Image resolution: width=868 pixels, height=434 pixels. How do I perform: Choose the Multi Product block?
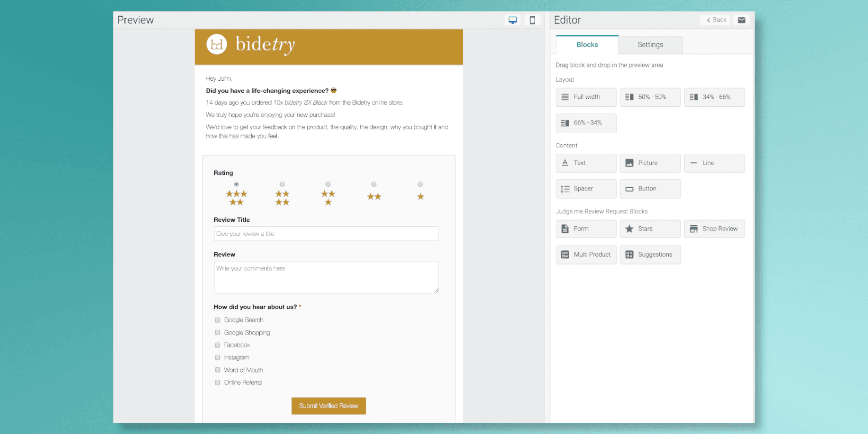[586, 255]
